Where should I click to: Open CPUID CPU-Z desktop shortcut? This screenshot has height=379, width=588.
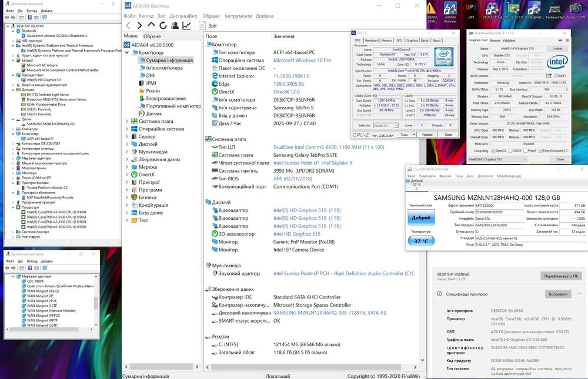[492, 11]
